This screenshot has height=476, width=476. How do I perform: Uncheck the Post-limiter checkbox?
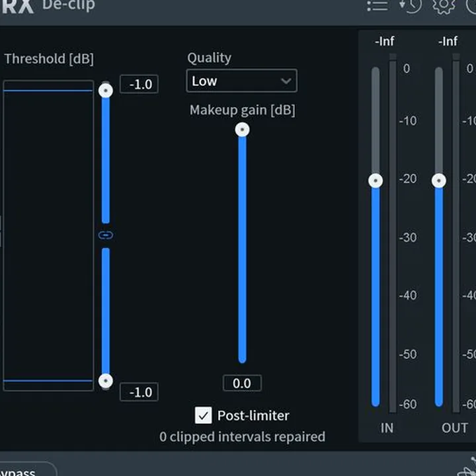pos(203,415)
